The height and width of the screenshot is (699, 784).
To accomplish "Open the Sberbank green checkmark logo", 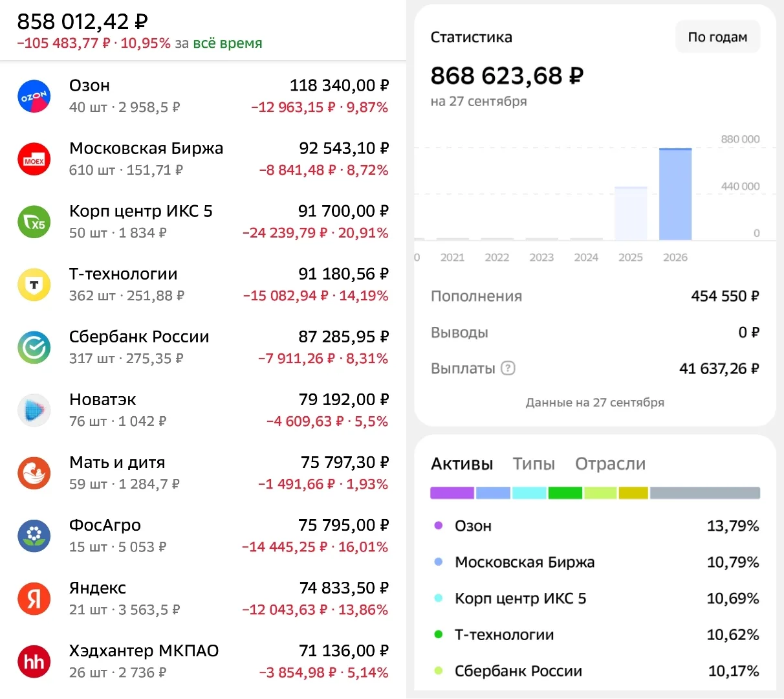I will pyautogui.click(x=34, y=348).
